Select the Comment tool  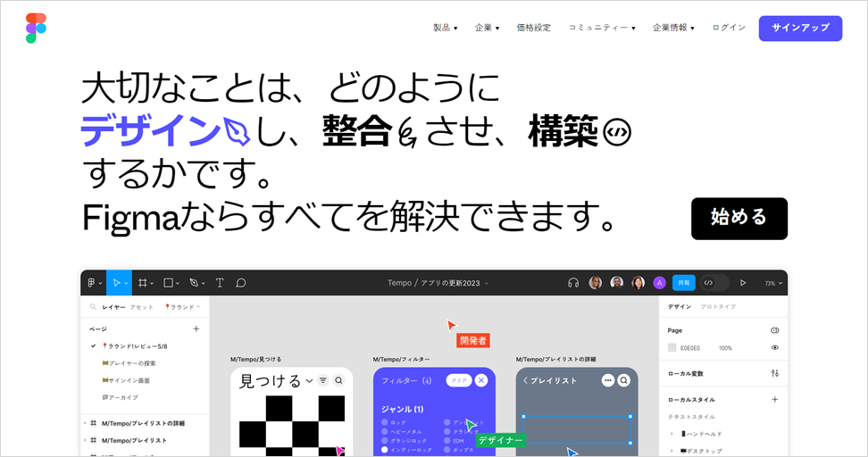tap(241, 283)
